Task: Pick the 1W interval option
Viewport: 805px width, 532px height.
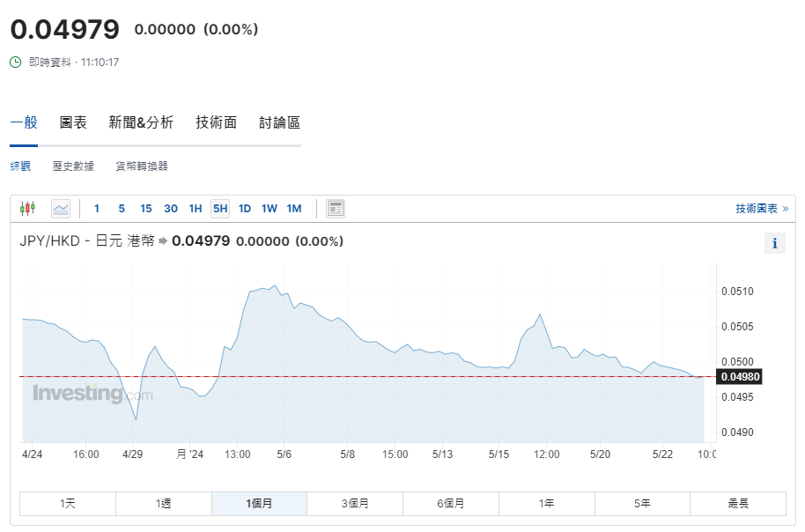Action: pyautogui.click(x=270, y=209)
